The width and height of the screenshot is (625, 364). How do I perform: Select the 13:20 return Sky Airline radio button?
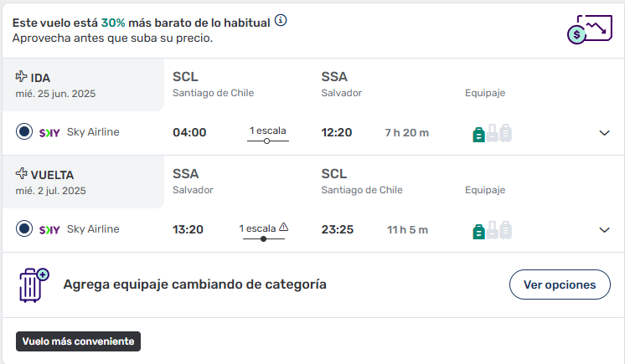[x=24, y=228]
